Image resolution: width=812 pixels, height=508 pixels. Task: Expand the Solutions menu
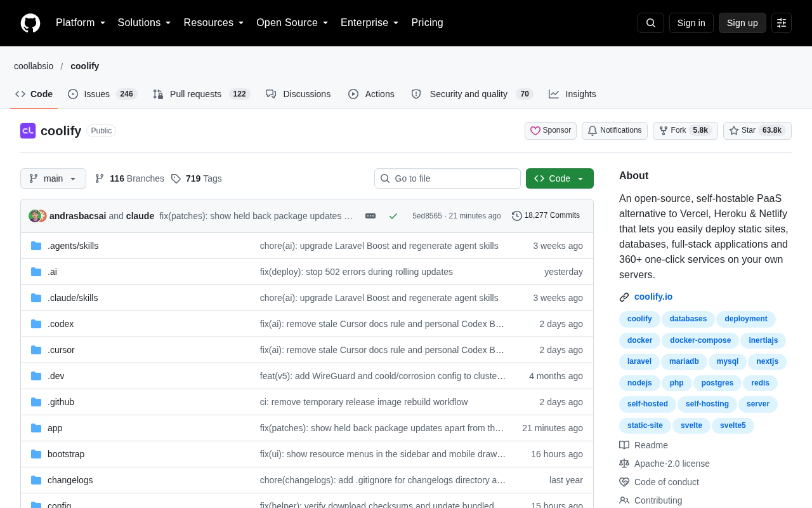(x=145, y=23)
